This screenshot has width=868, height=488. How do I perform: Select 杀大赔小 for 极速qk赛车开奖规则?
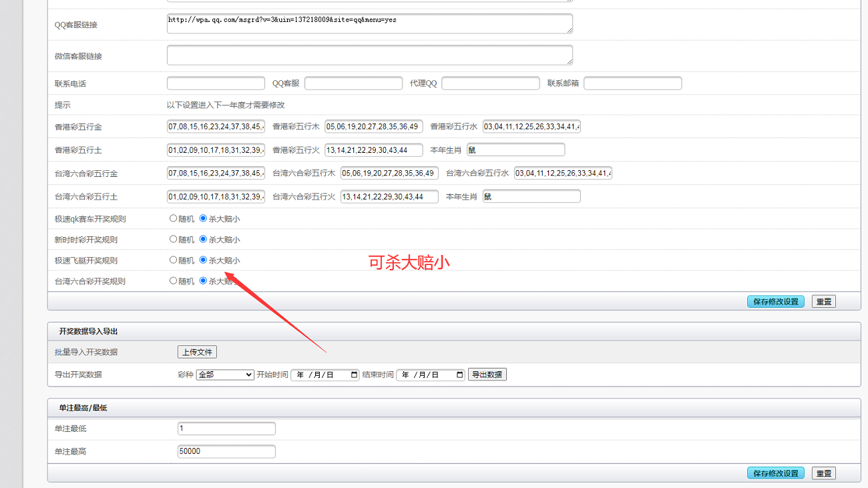(204, 218)
